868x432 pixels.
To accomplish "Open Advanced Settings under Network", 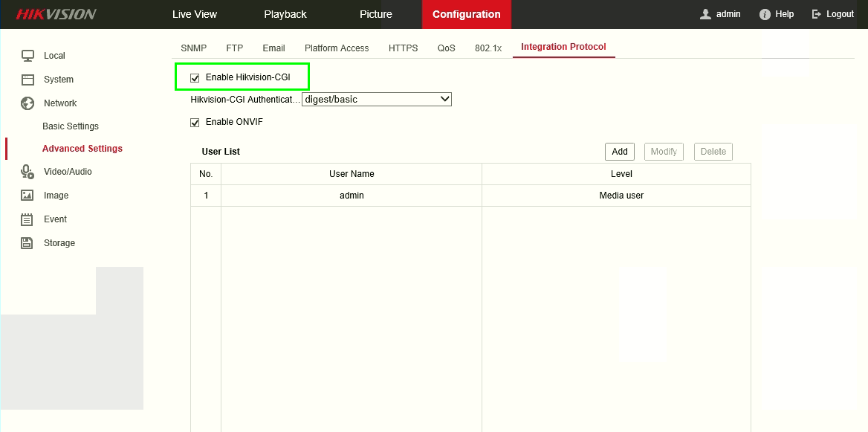I will tap(82, 149).
